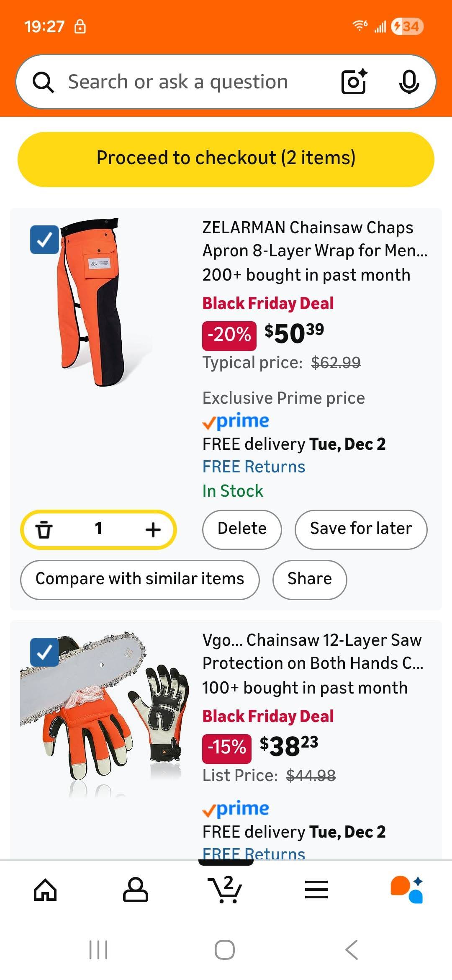Share the ZELARMAN chaps item

coord(310,580)
